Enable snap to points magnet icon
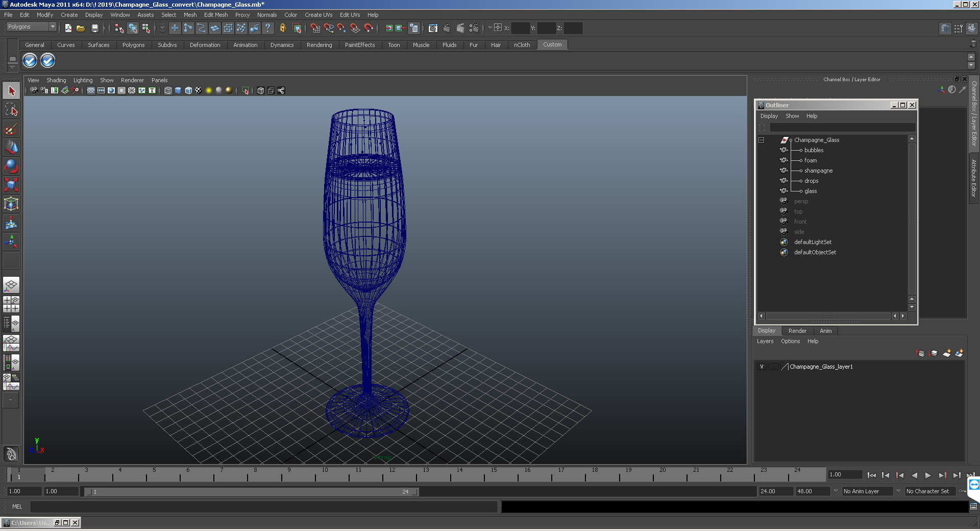Viewport: 980px width, 531px height. [342, 28]
